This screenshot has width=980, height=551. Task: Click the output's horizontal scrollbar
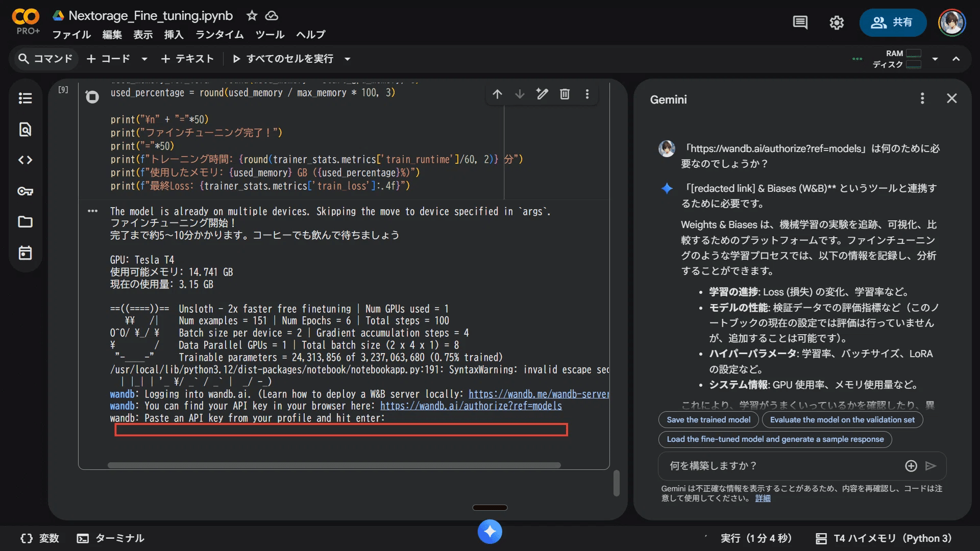point(334,465)
